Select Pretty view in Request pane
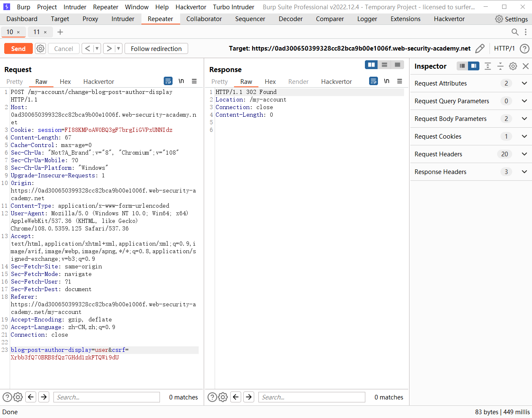This screenshot has width=532, height=418. coord(15,82)
